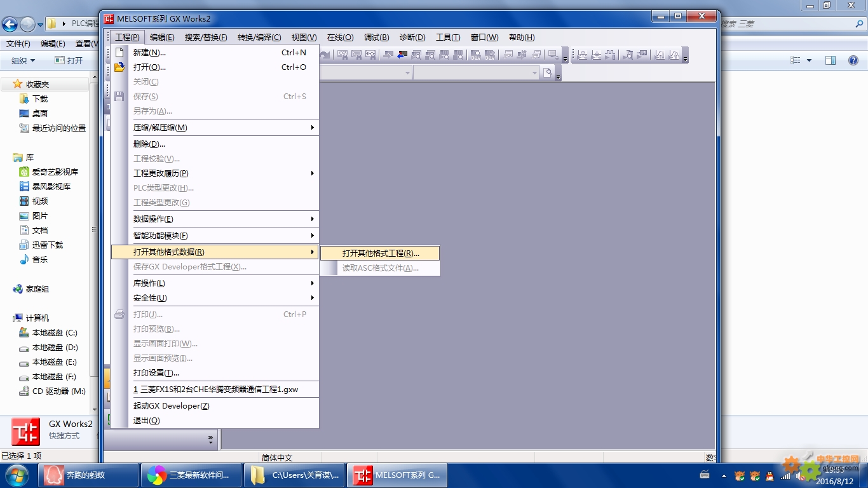
Task: Open the 编辑(E) menu in GX Works2
Action: [162, 37]
